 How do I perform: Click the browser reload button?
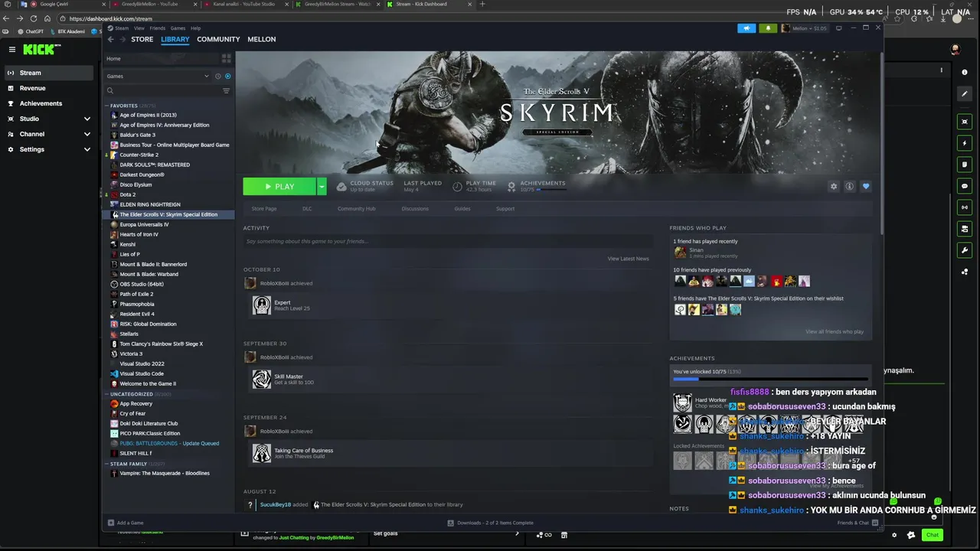(33, 18)
